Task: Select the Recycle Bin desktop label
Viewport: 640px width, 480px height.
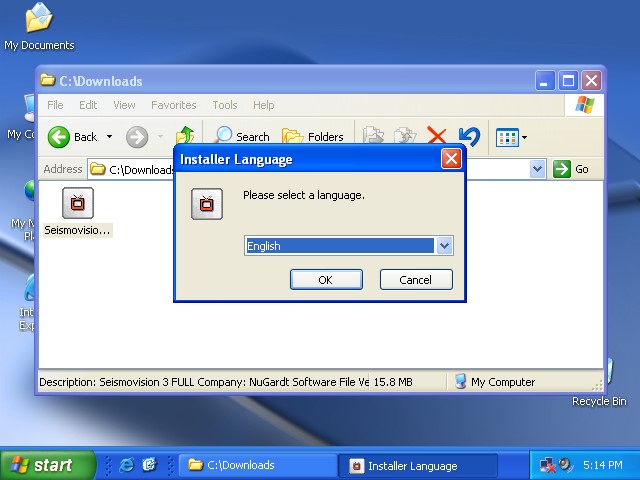Action: point(599,401)
